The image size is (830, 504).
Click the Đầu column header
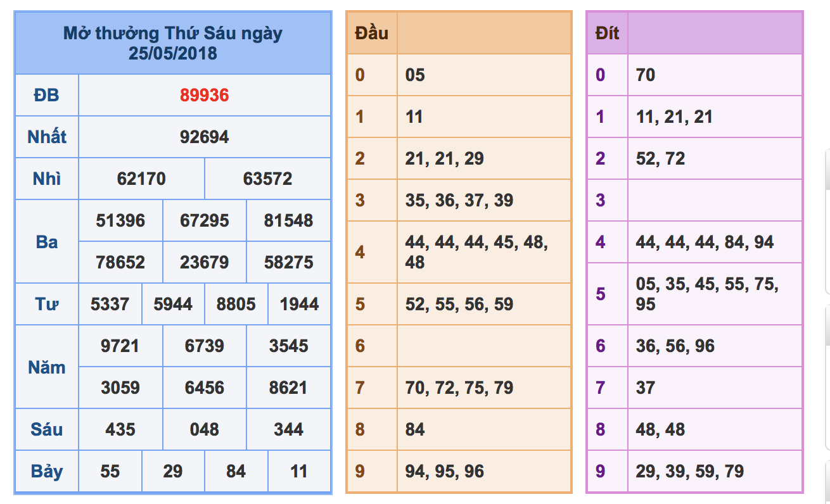[371, 33]
